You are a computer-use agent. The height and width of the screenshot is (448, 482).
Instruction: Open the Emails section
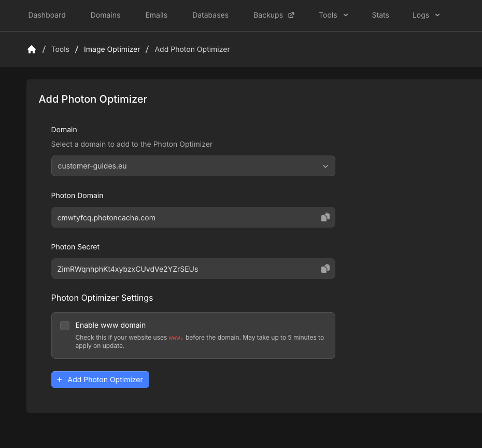[x=156, y=15]
